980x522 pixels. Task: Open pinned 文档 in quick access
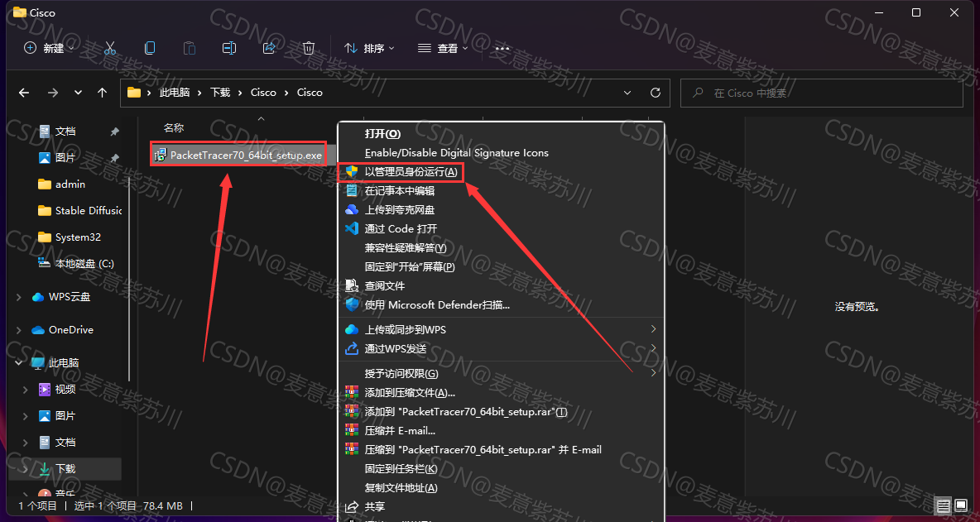(x=65, y=132)
